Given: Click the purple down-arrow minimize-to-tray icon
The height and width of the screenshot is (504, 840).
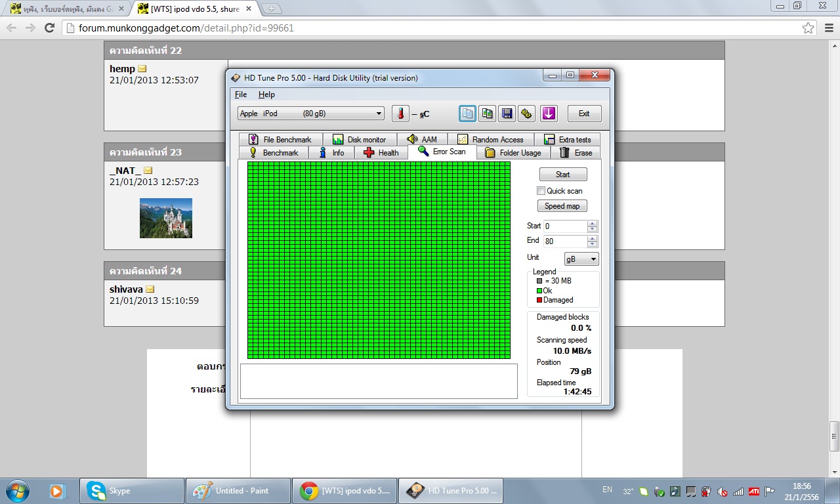Looking at the screenshot, I should click(549, 114).
